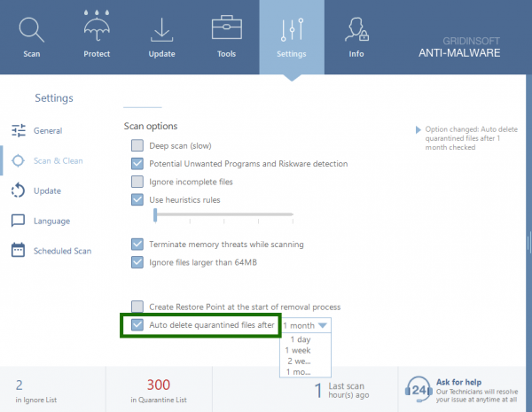Open General settings section
Image resolution: width=532 pixels, height=412 pixels.
tap(48, 130)
